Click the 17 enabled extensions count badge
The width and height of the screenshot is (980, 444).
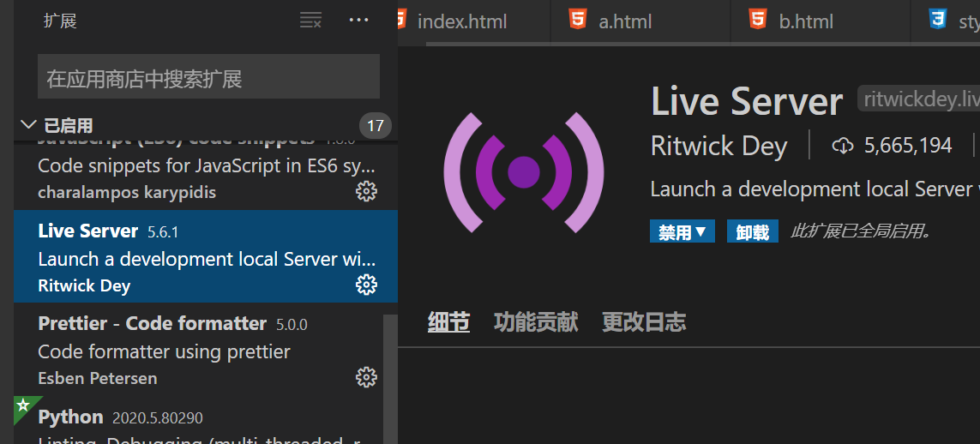click(375, 126)
